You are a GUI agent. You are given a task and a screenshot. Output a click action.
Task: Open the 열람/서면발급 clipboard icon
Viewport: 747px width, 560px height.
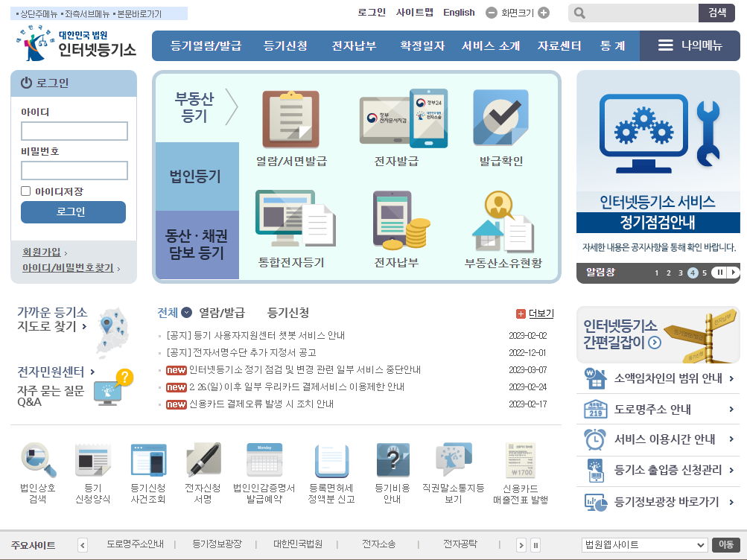click(x=290, y=119)
